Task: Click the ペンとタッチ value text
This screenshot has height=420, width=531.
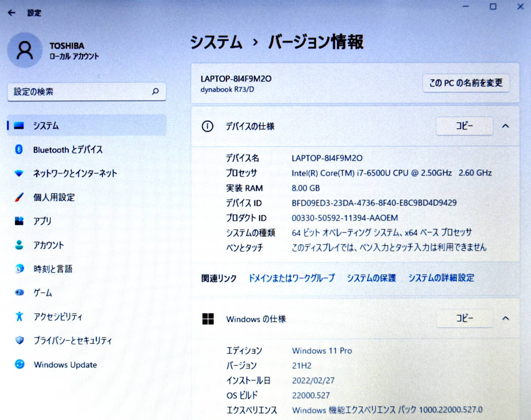Action: [389, 247]
